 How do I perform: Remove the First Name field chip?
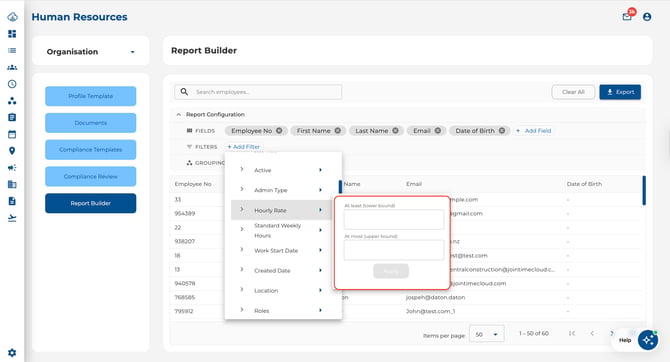click(x=338, y=131)
